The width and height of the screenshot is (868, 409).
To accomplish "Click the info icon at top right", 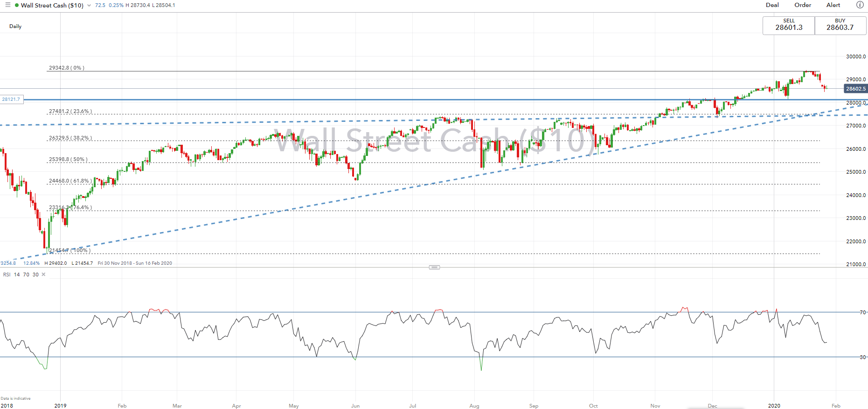I will pyautogui.click(x=860, y=5).
